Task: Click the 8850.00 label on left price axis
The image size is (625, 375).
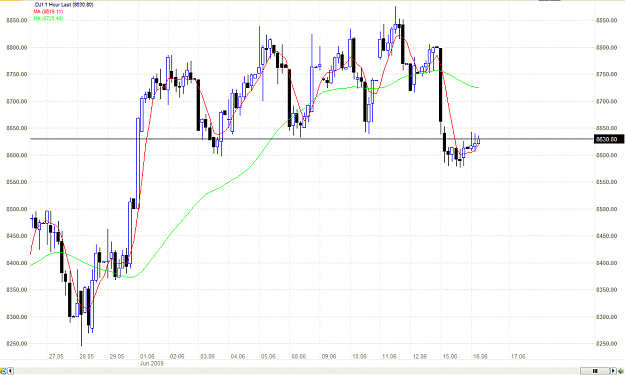Action: click(x=17, y=20)
